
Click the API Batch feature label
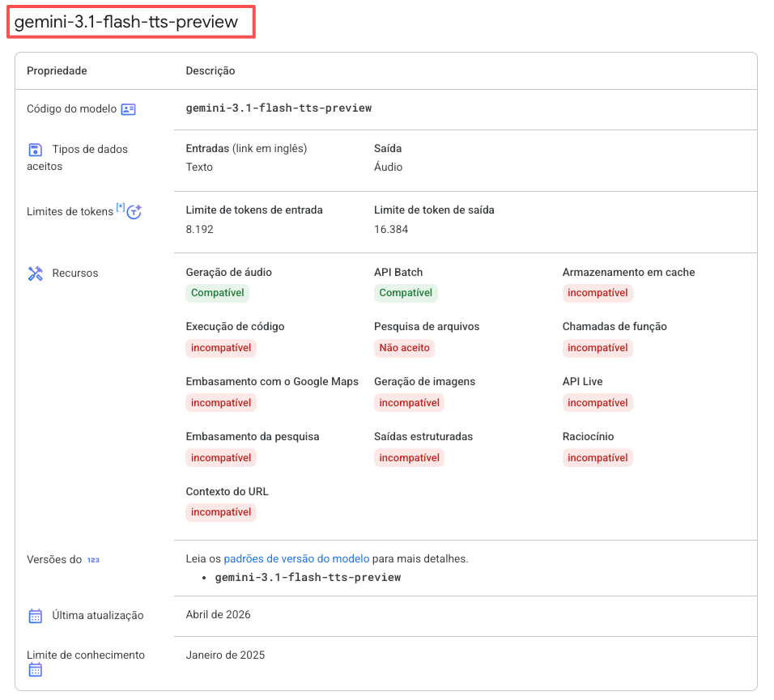398,272
